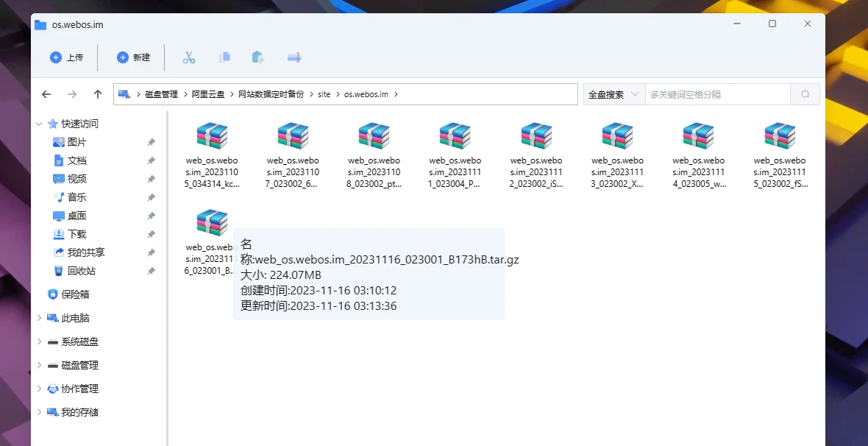868x446 pixels.
Task: Collapse the 快速访问 section
Action: coord(39,124)
